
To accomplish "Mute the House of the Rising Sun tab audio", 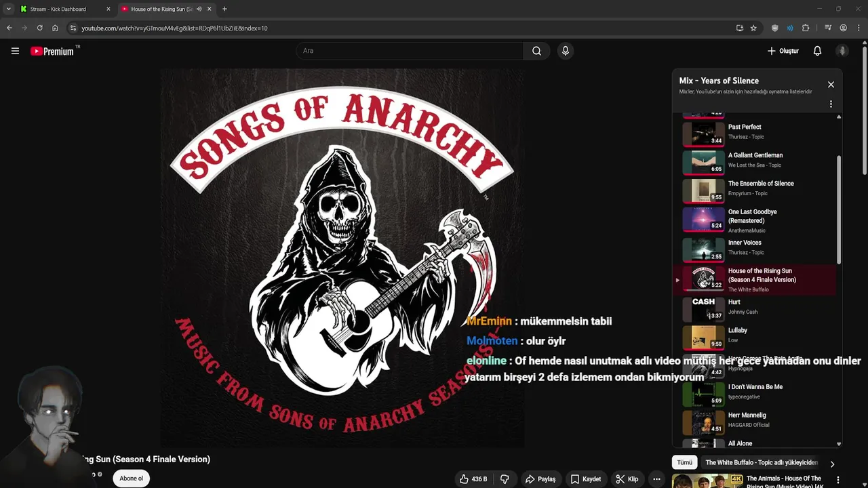I will pos(199,9).
